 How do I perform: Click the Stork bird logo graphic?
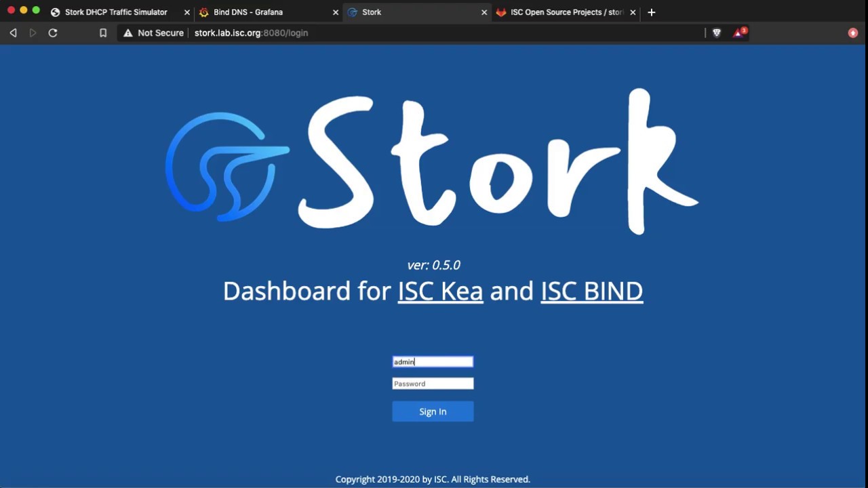(227, 167)
